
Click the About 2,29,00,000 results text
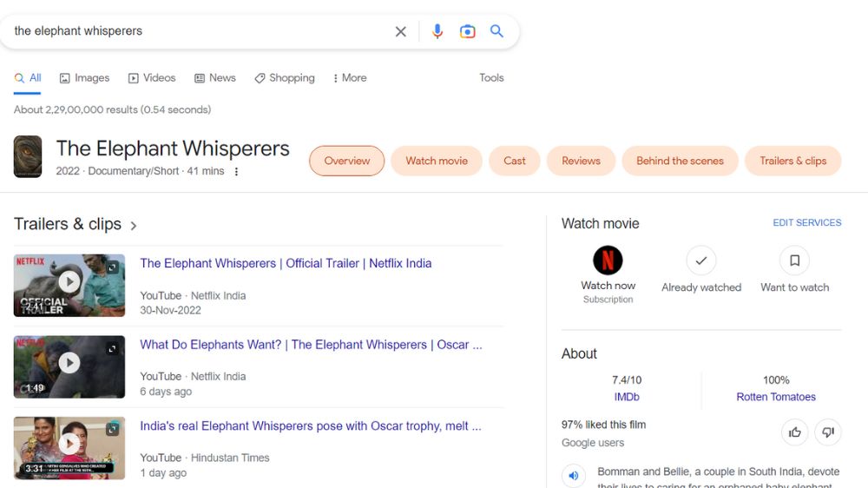point(112,109)
